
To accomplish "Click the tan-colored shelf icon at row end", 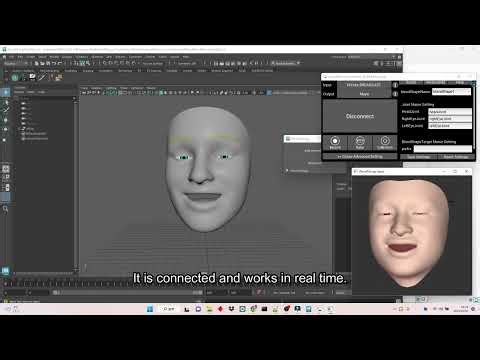I will click(59, 77).
